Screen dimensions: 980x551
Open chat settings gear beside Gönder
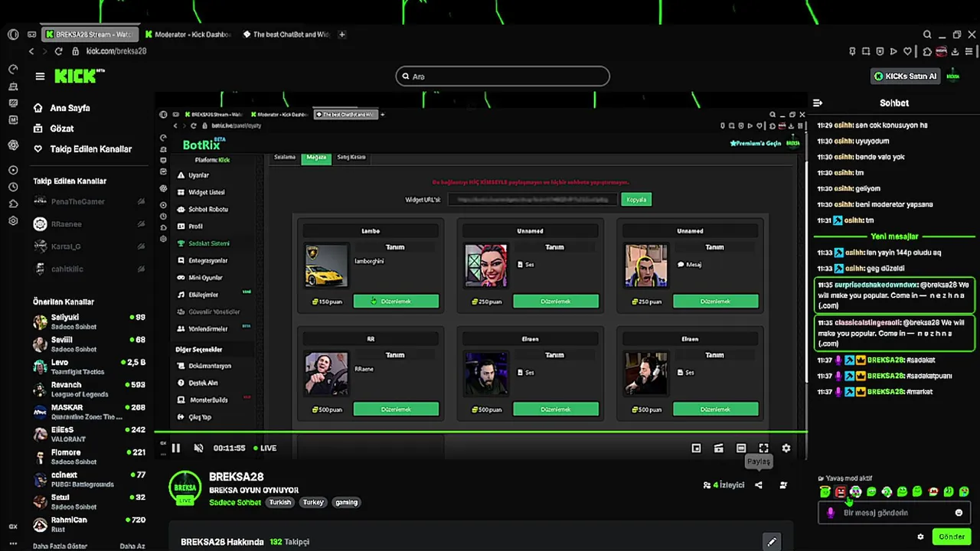[x=920, y=536]
